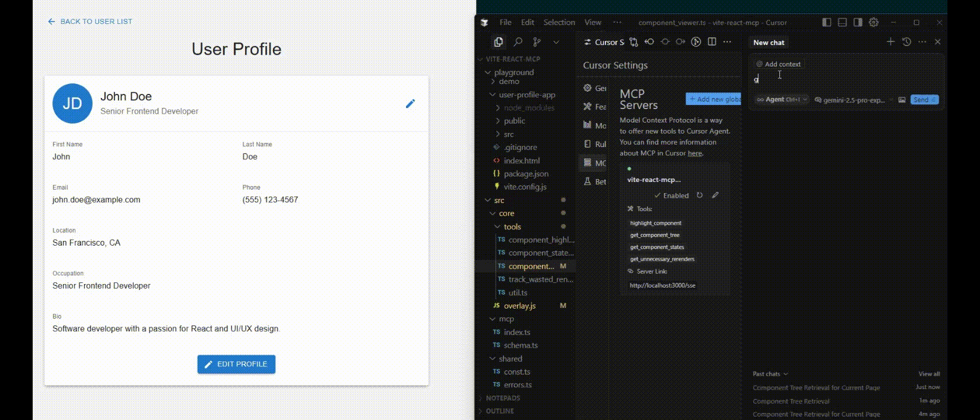
Task: Click the JD avatar circle
Action: (72, 103)
